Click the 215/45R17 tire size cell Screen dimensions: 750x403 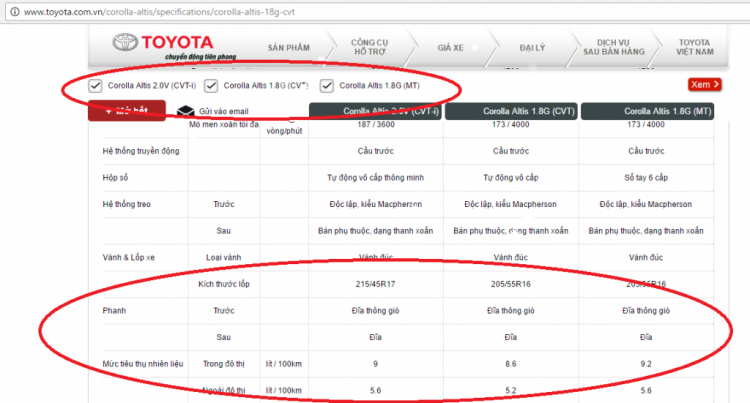tap(375, 284)
